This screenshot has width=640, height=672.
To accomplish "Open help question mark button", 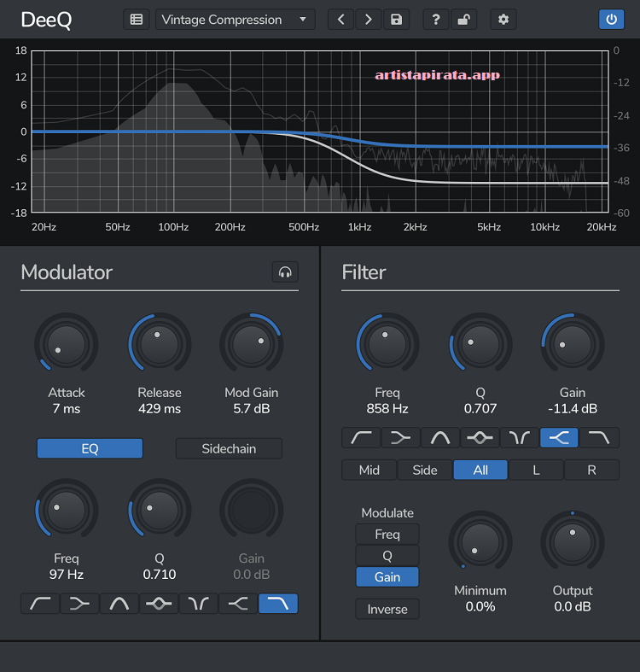I will point(436,20).
